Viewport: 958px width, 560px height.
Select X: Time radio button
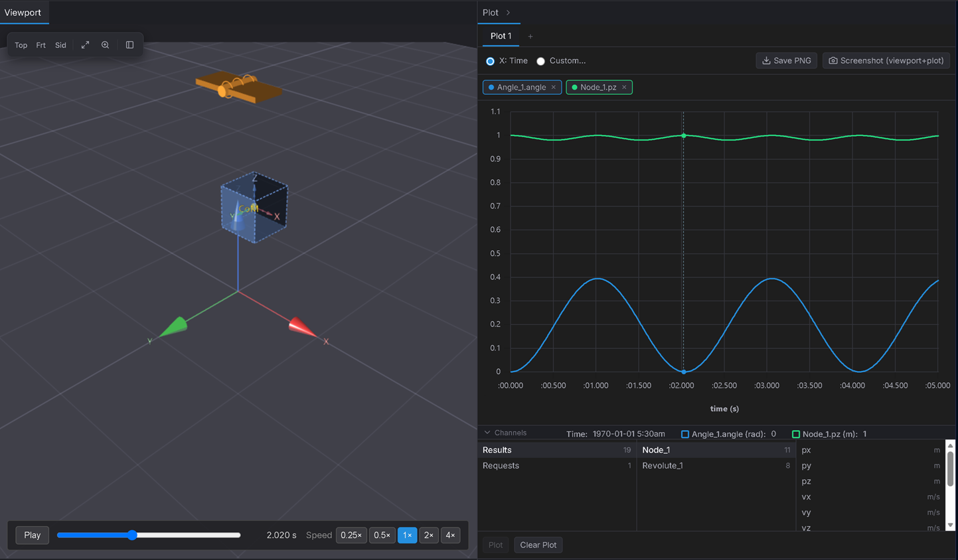(490, 61)
